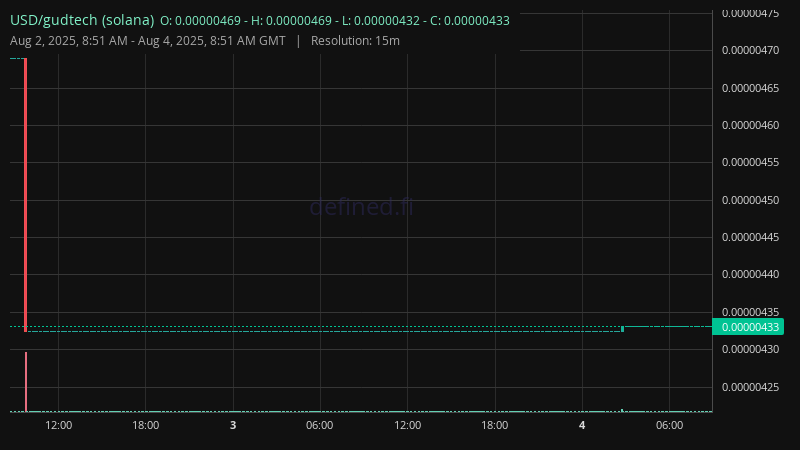Click the 0.00000450 price axis label
The width and height of the screenshot is (800, 450).
click(x=751, y=200)
